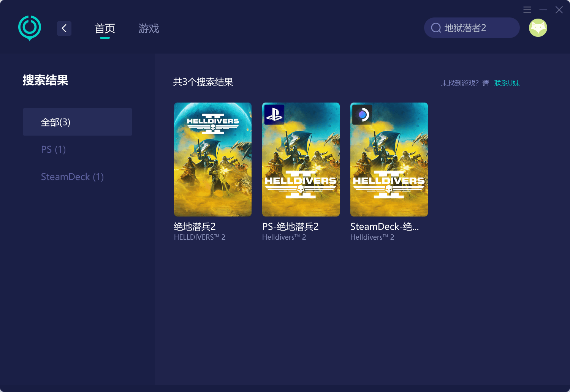Click the SteamDeck badge on the third cover
This screenshot has width=570, height=392.
click(363, 114)
